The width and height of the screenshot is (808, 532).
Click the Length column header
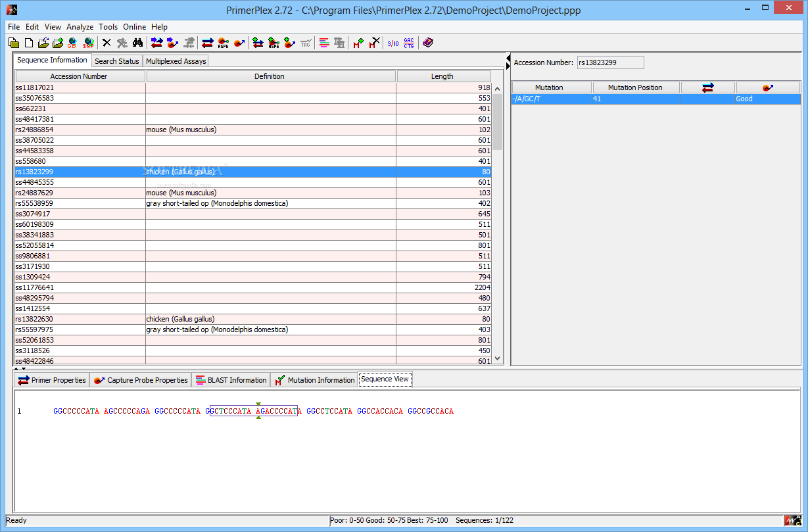[x=443, y=76]
